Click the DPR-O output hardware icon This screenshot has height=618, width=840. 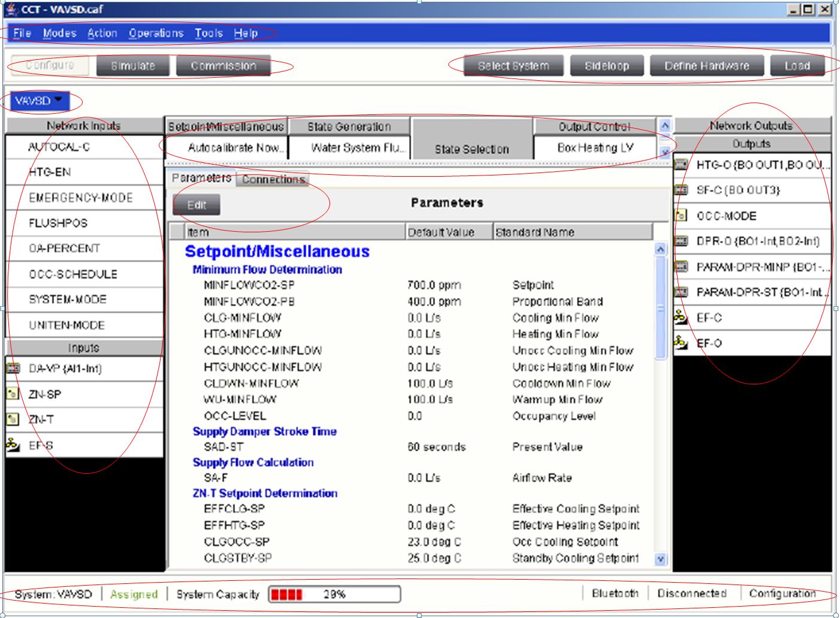pyautogui.click(x=681, y=241)
